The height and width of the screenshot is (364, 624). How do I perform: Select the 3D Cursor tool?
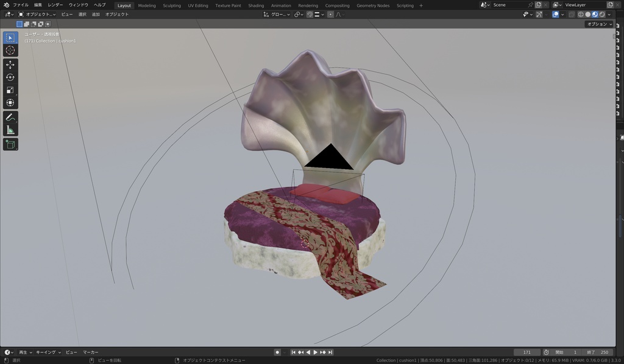(x=10, y=51)
